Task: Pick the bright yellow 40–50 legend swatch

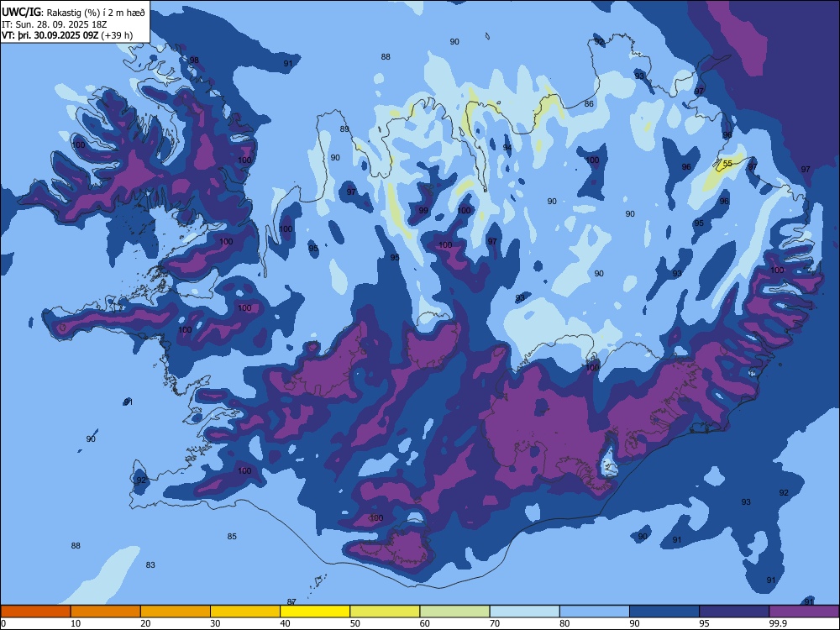Action: 315,612
